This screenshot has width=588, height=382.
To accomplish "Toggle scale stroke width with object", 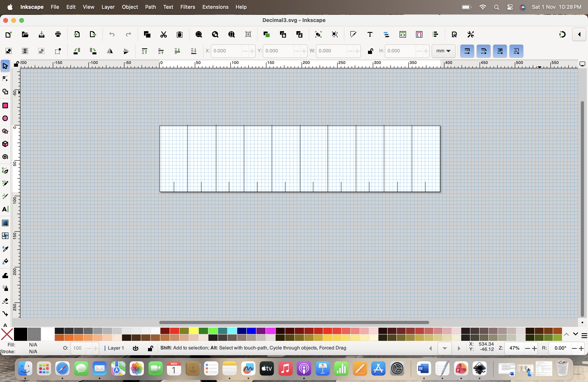I will [467, 51].
